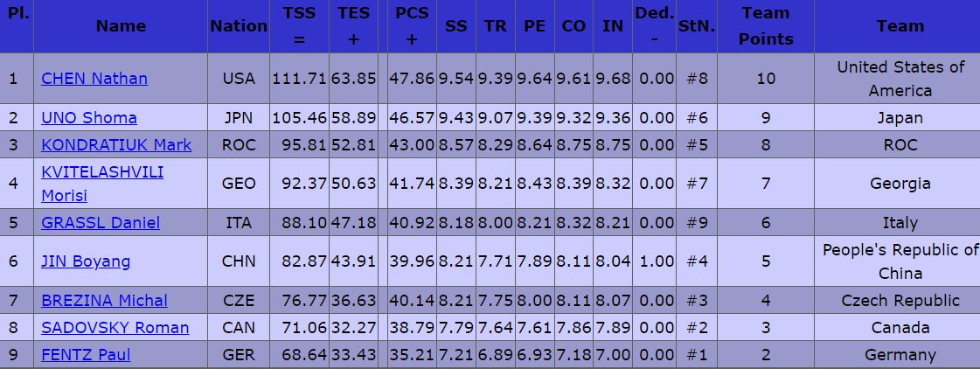Open UNO Shoma's profile link
The height and width of the screenshot is (369, 980).
[x=89, y=118]
